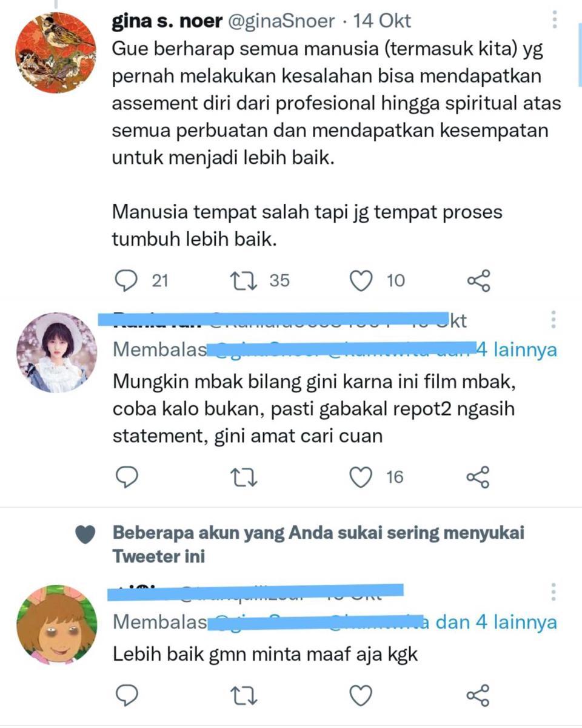Like the 'Lebih baik gmn minta maaf' reply
Viewport: 582px width, 728px height.
(x=362, y=695)
